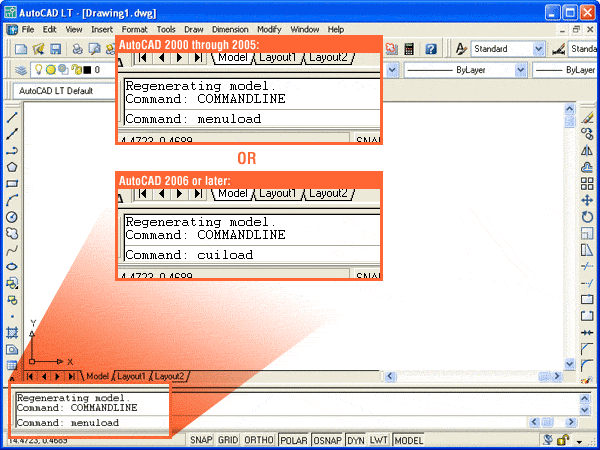Toggle ORTHO mode in status bar
Screen dimensions: 600x450
pyautogui.click(x=260, y=440)
